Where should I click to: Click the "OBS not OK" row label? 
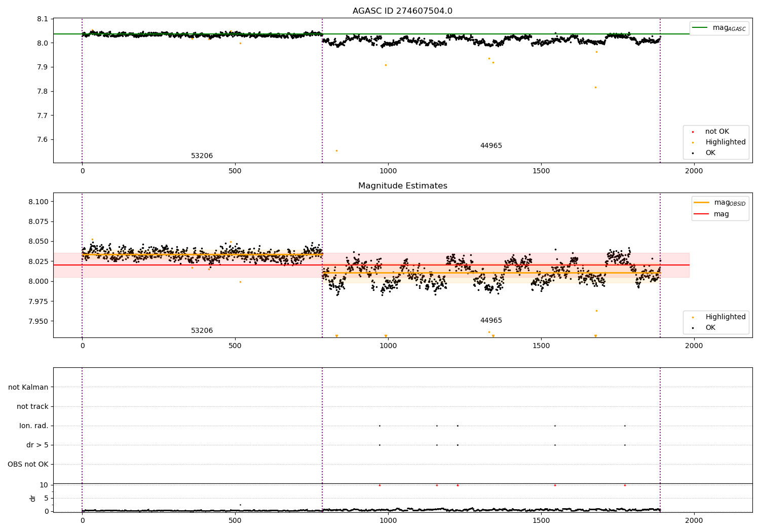click(28, 464)
